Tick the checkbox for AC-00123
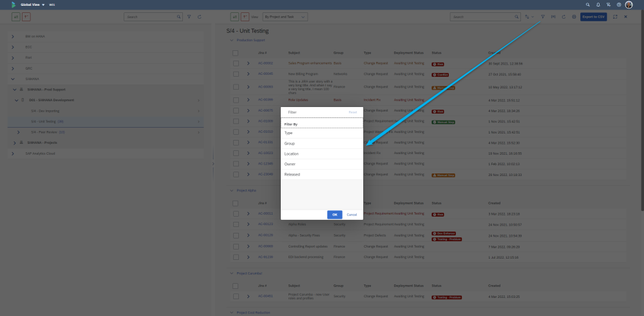Image resolution: width=644 pixels, height=316 pixels. (x=236, y=224)
